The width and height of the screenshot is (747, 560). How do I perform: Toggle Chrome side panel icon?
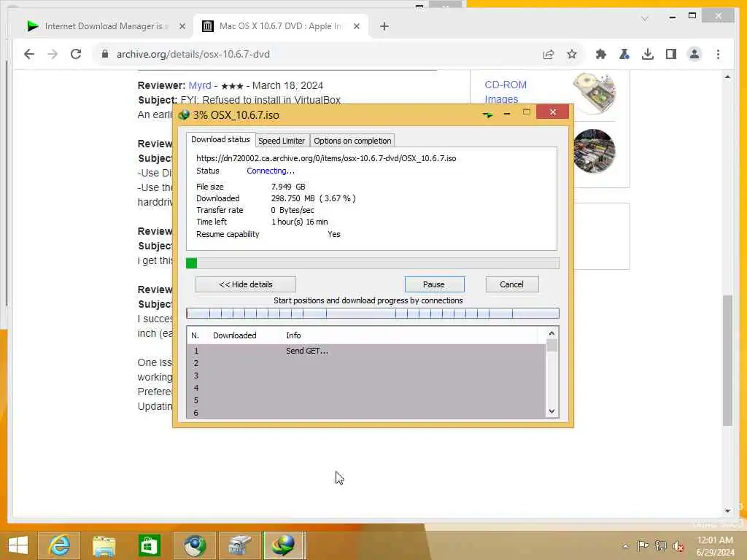pos(671,54)
